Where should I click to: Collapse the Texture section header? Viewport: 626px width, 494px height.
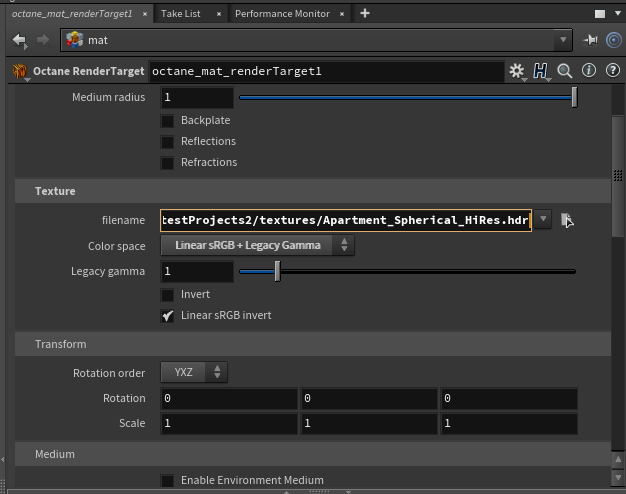click(313, 191)
